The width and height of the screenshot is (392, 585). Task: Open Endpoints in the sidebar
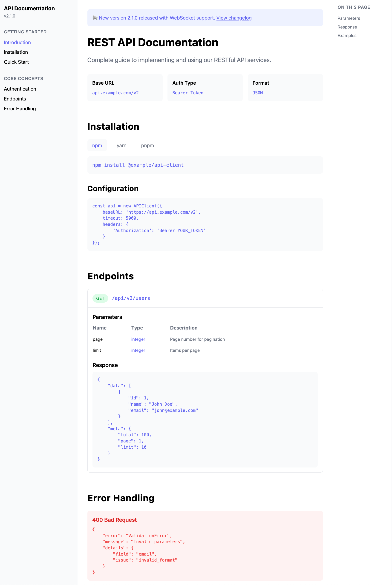[15, 99]
